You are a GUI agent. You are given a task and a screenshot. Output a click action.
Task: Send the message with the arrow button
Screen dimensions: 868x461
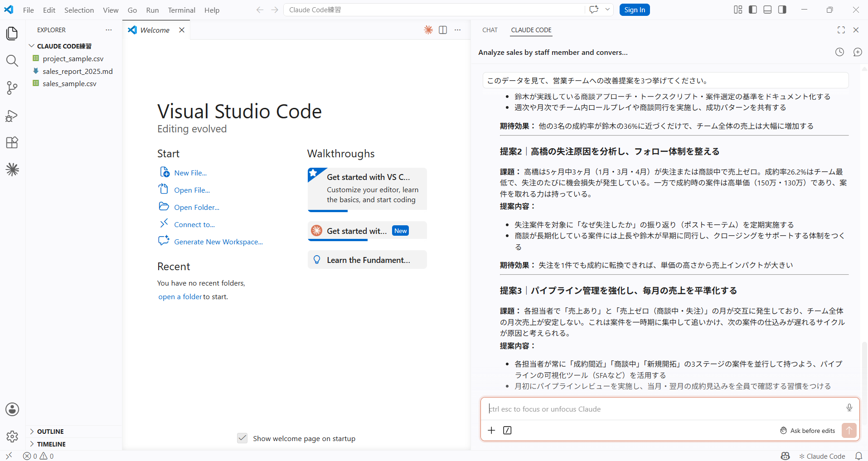click(x=849, y=430)
